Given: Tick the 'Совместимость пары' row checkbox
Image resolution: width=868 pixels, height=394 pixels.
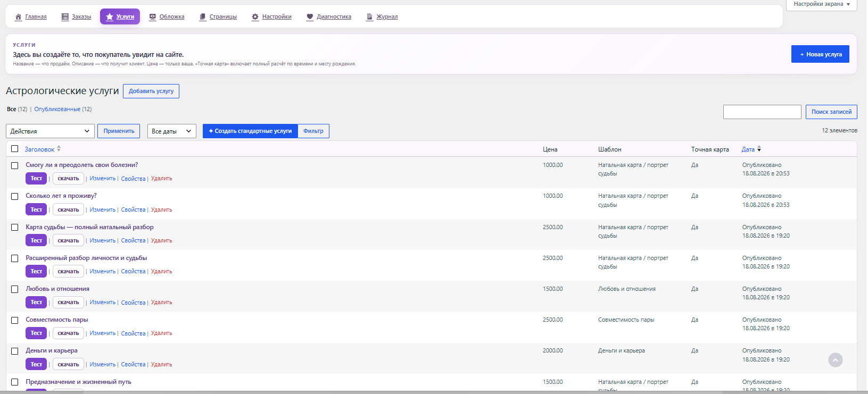Looking at the screenshot, I should tap(15, 320).
